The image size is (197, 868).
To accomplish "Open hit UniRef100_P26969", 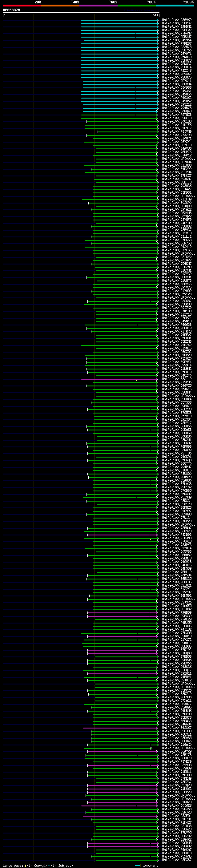I will click(177, 20).
